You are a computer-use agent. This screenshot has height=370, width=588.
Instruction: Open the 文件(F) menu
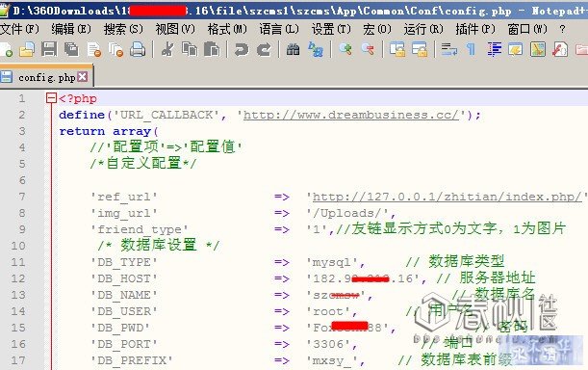pyautogui.click(x=19, y=29)
